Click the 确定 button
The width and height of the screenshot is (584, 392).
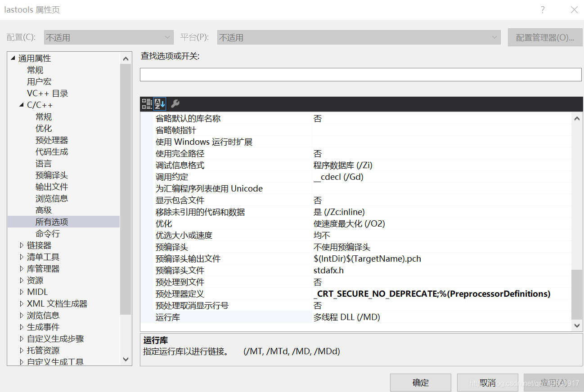pos(420,383)
